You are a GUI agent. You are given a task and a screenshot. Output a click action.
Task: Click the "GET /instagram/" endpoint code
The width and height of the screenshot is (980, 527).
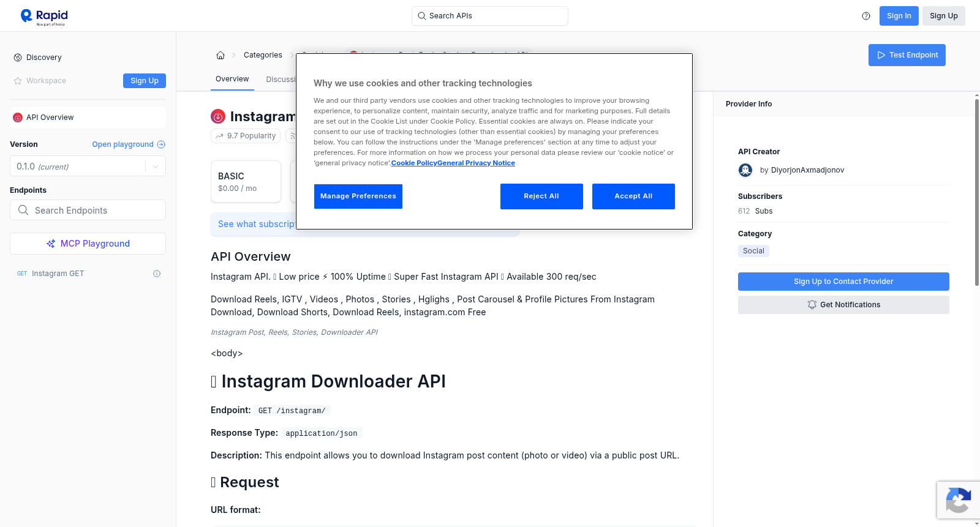[292, 411]
